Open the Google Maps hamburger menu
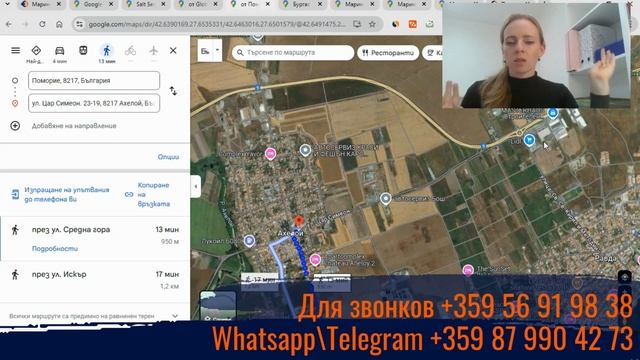Image resolution: width=640 pixels, height=360 pixels. click(16, 51)
